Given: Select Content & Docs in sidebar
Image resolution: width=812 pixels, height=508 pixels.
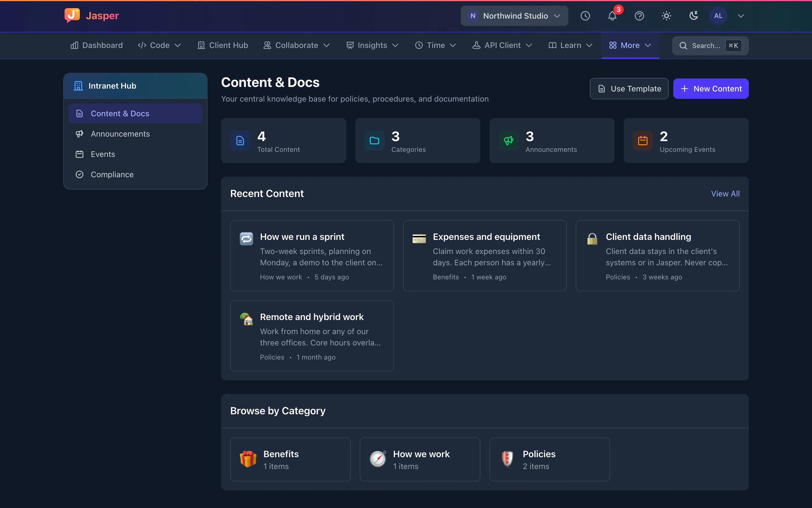Looking at the screenshot, I should (x=135, y=113).
